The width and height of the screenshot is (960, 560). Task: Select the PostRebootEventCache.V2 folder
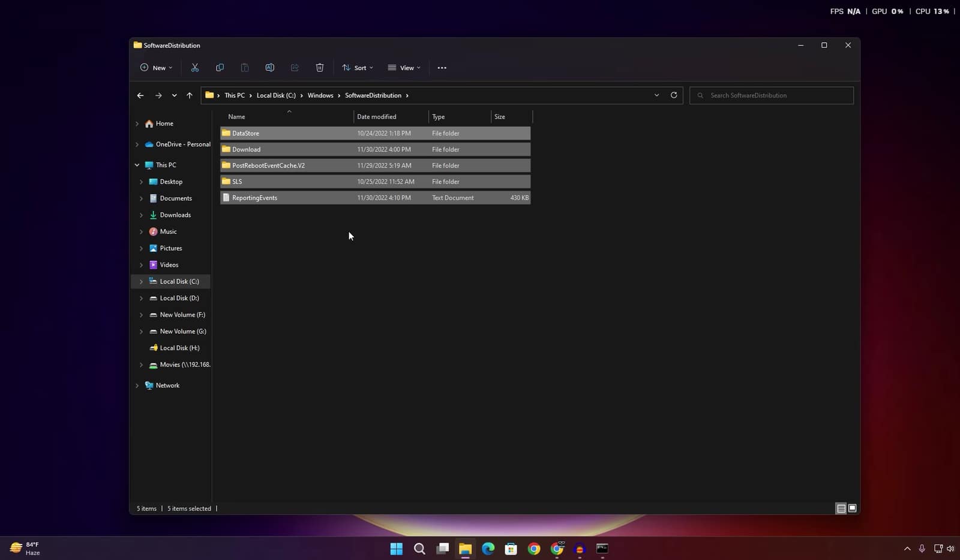tap(375, 165)
